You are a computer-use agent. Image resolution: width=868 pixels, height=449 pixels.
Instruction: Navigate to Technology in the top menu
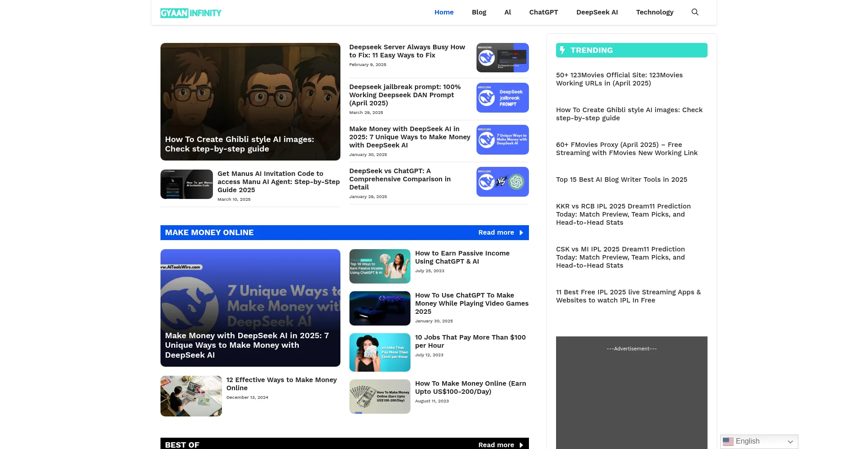(654, 12)
